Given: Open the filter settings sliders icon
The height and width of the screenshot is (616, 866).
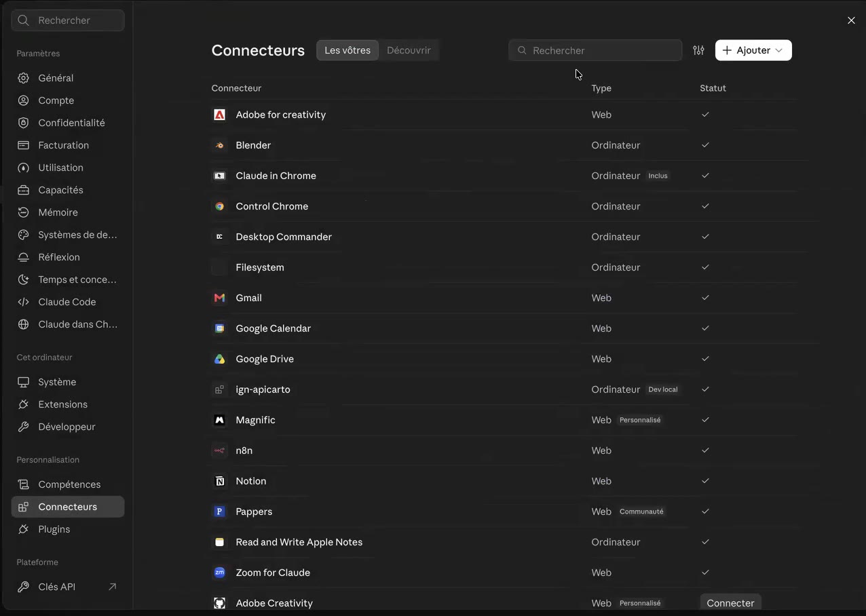Looking at the screenshot, I should click(698, 50).
